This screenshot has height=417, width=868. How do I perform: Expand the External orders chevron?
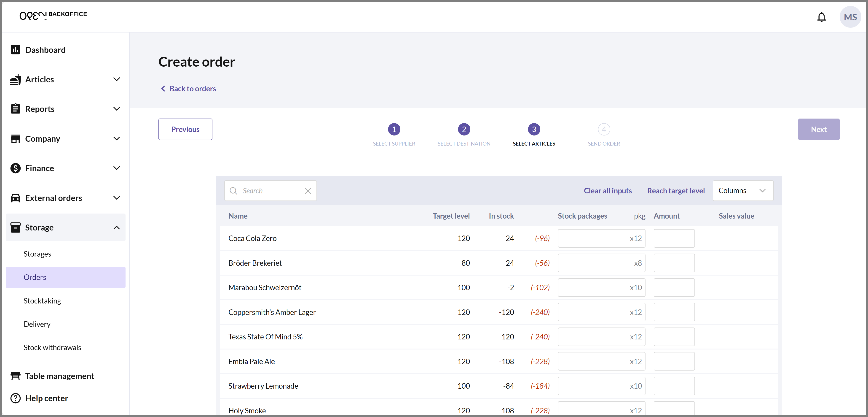click(x=117, y=198)
